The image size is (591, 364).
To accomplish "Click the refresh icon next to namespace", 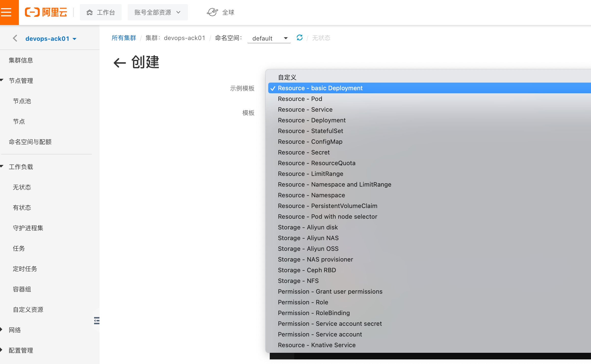I will click(x=300, y=38).
